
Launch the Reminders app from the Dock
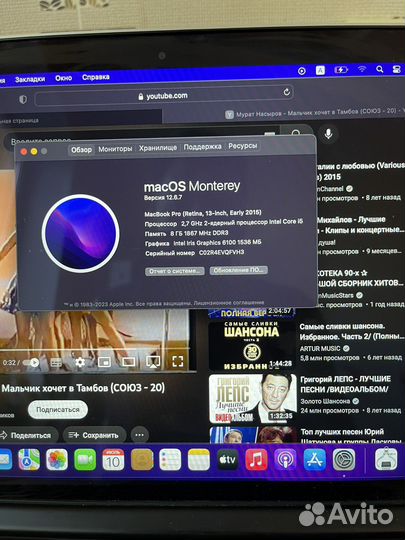170,460
